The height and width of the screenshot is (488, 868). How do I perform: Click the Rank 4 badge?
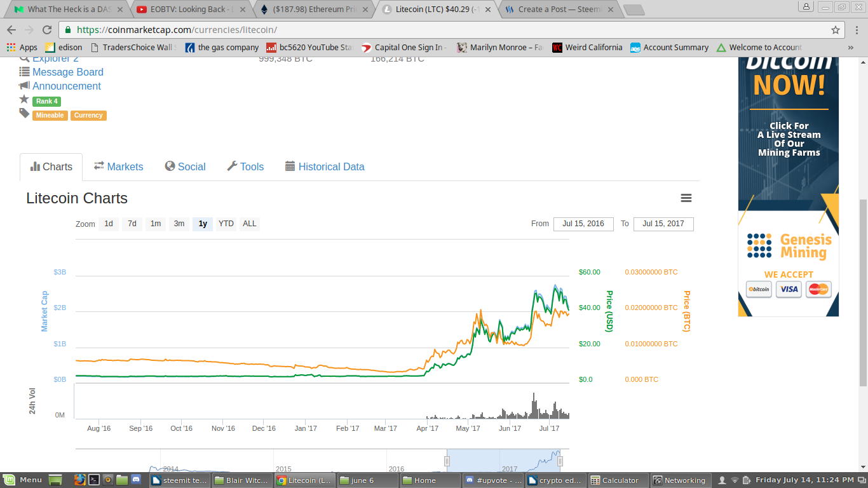click(x=46, y=102)
